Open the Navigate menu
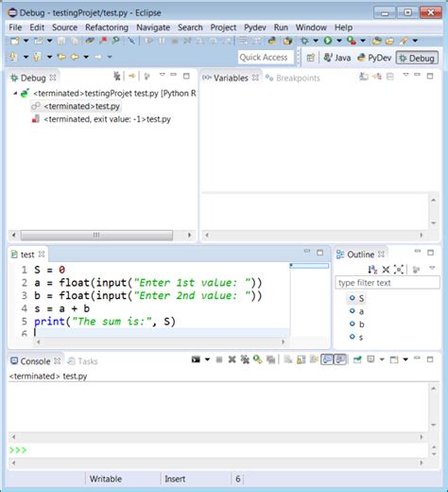This screenshot has height=492, width=448. 153,27
